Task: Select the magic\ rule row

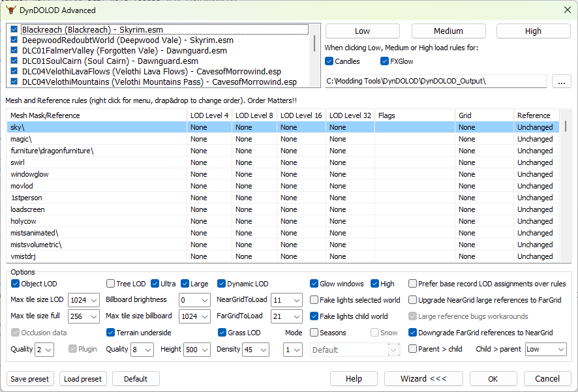Action: click(283, 139)
